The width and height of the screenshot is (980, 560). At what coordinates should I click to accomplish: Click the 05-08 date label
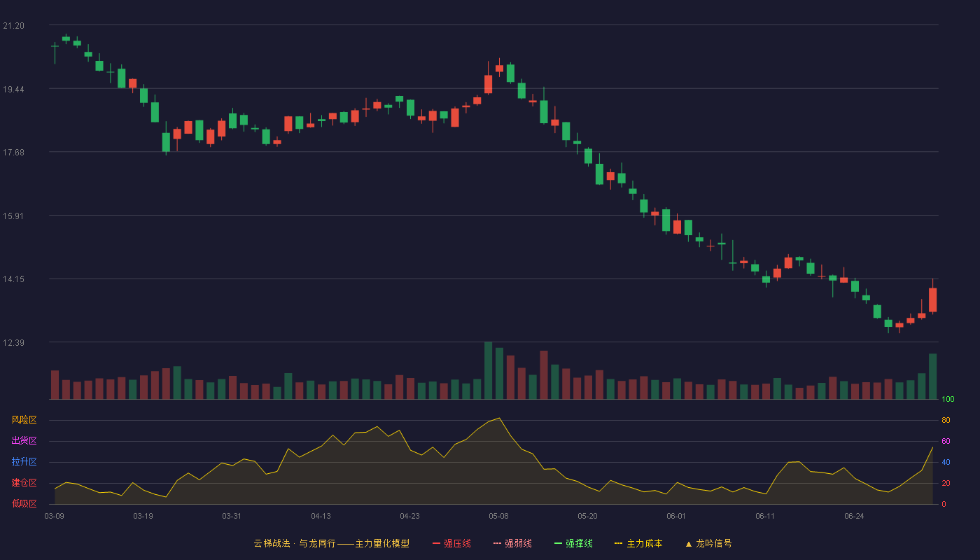498,516
